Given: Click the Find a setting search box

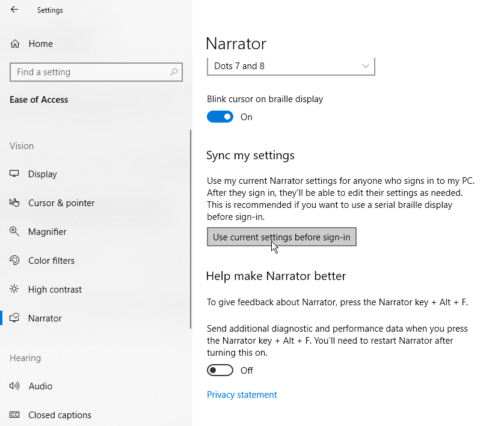Looking at the screenshot, I should pyautogui.click(x=96, y=72).
